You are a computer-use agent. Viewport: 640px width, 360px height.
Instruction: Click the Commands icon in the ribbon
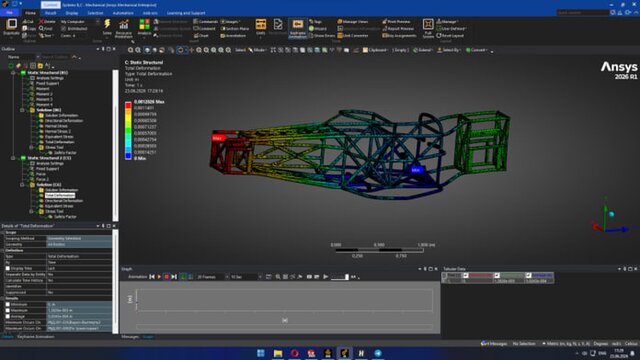(196, 22)
